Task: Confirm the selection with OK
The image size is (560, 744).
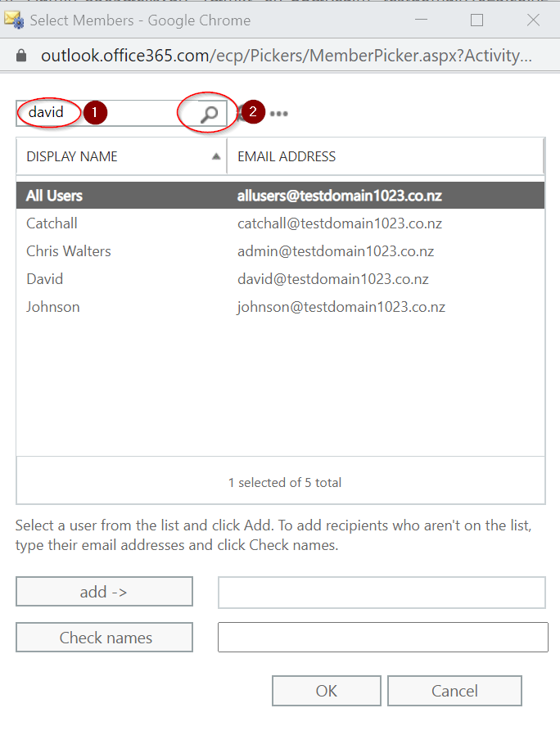Action: pyautogui.click(x=326, y=691)
